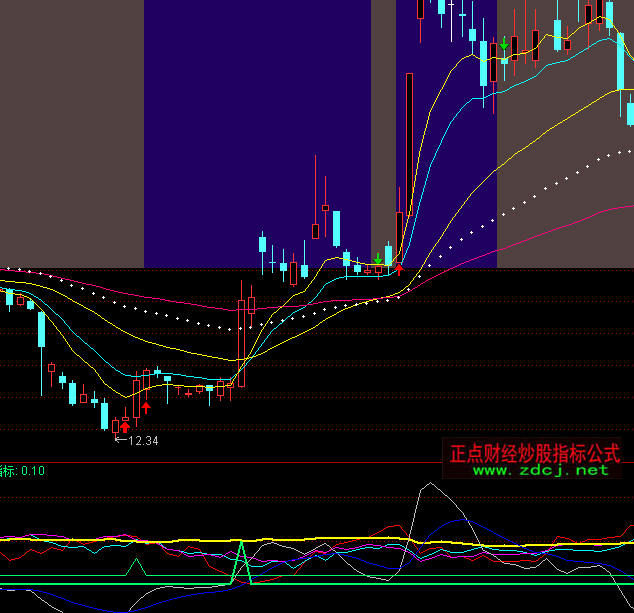Click the red Chinese watermark title text
The width and height of the screenshot is (634, 613).
[535, 453]
